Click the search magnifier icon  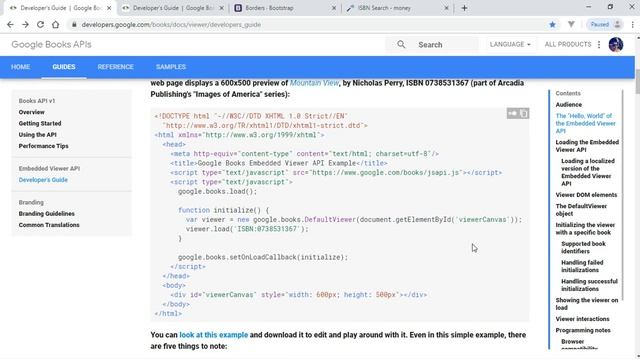point(401,44)
